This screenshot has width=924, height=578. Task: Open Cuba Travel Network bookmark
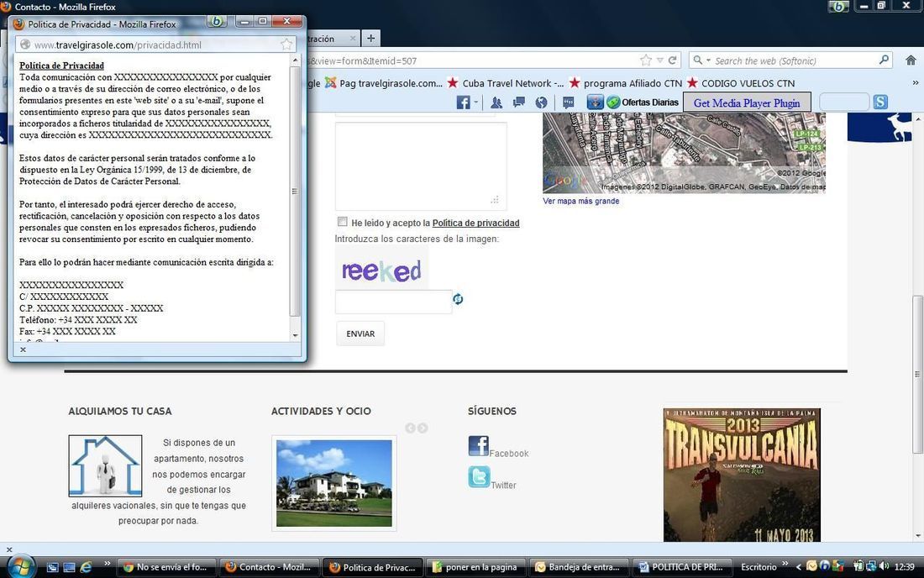[x=506, y=83]
